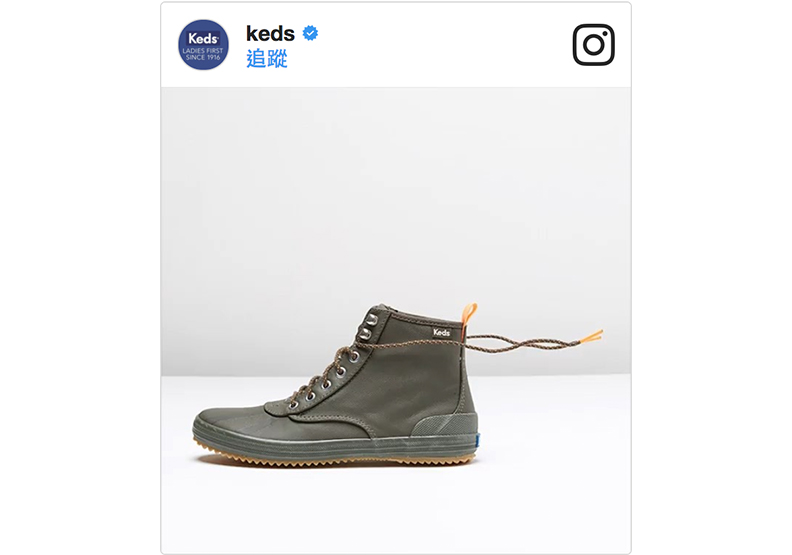Click the 'Ladies First Since 1916' text in avatar

point(203,54)
